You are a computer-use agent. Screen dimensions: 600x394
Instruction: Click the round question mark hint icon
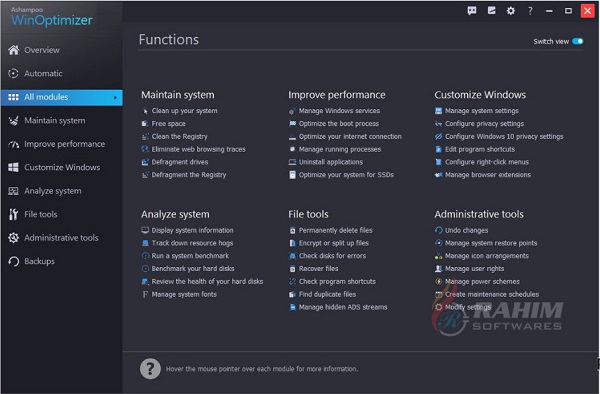tap(150, 369)
